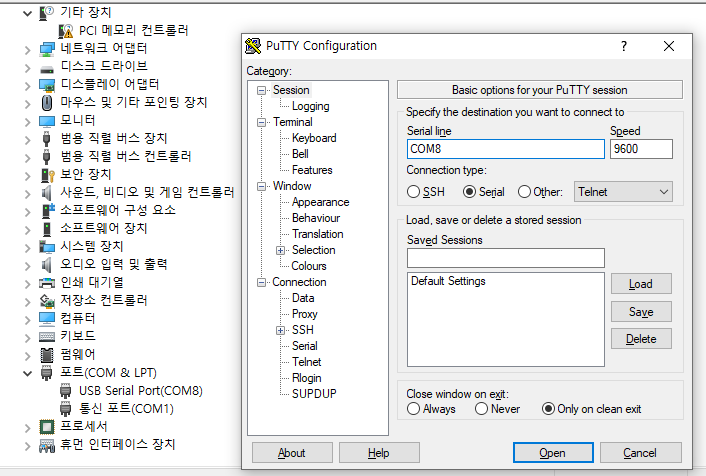Click the Saved Sessions name input box
Image resolution: width=706 pixels, height=476 pixels.
pyautogui.click(x=506, y=258)
